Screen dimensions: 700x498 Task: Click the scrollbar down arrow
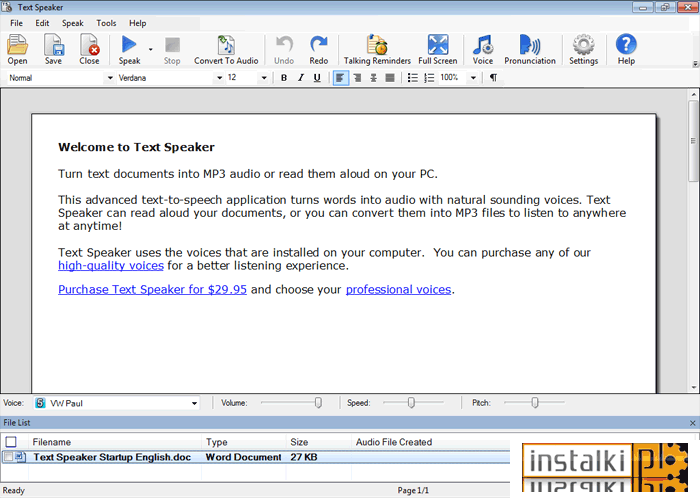[x=694, y=387]
